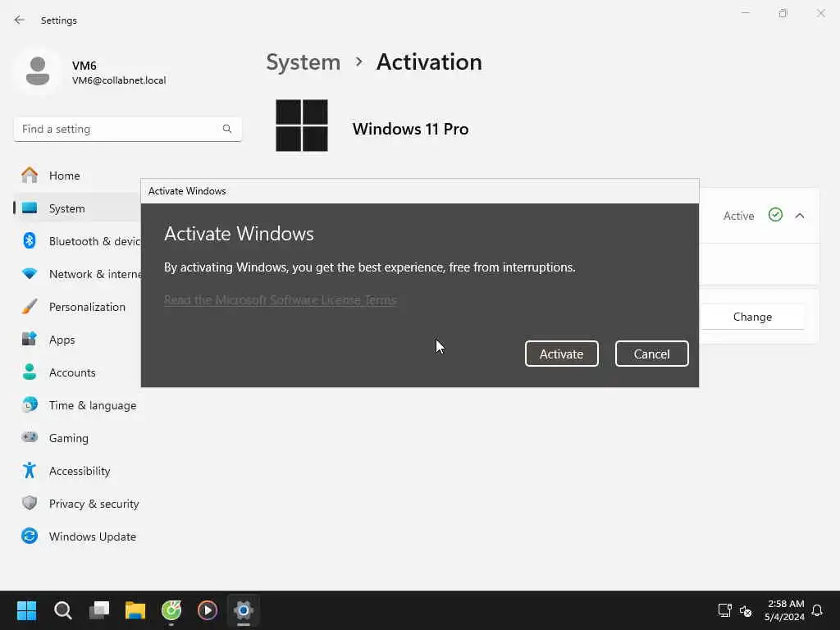This screenshot has width=840, height=630.
Task: Click the network tray icon
Action: [725, 610]
